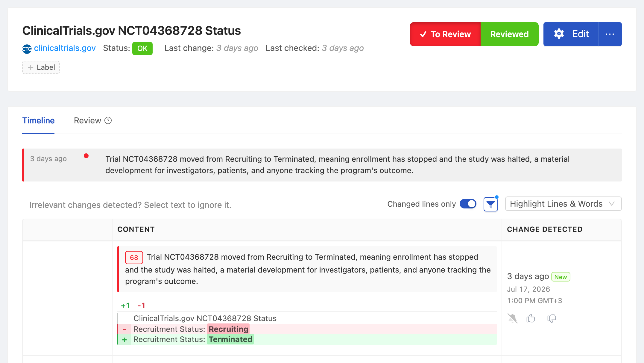Screen dimensions: 644x363
Task: Mute notifications with crossed bell icon
Action: tap(512, 318)
